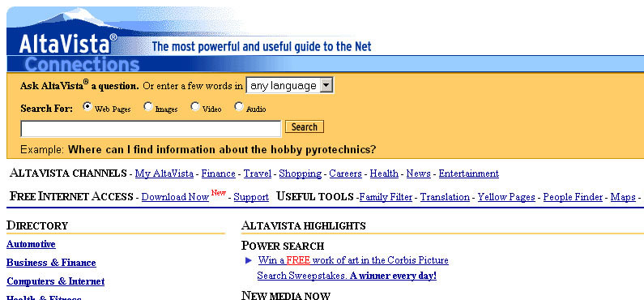Open the Health channel link

384,174
